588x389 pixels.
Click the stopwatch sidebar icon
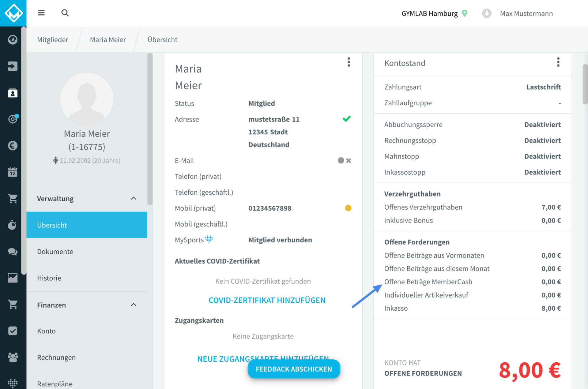tap(13, 225)
